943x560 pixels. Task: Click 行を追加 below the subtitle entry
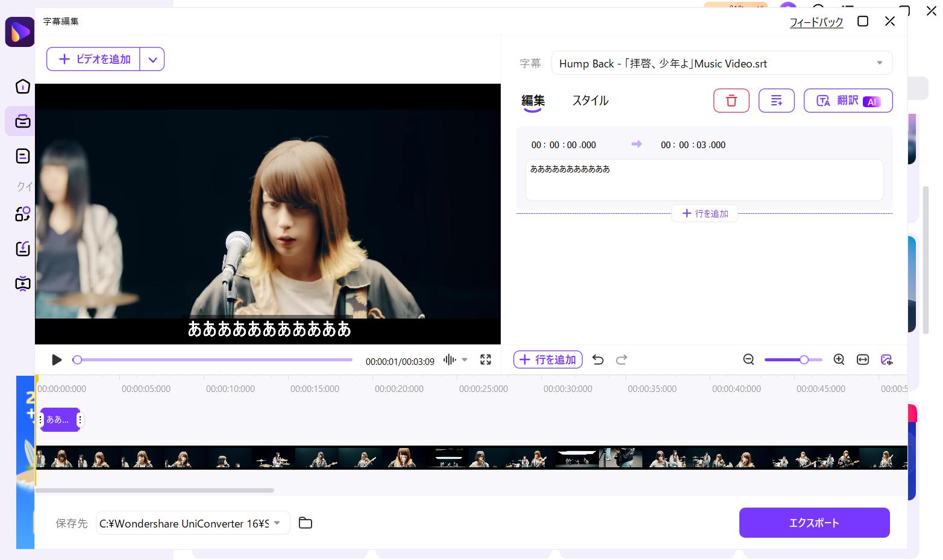pos(704,213)
